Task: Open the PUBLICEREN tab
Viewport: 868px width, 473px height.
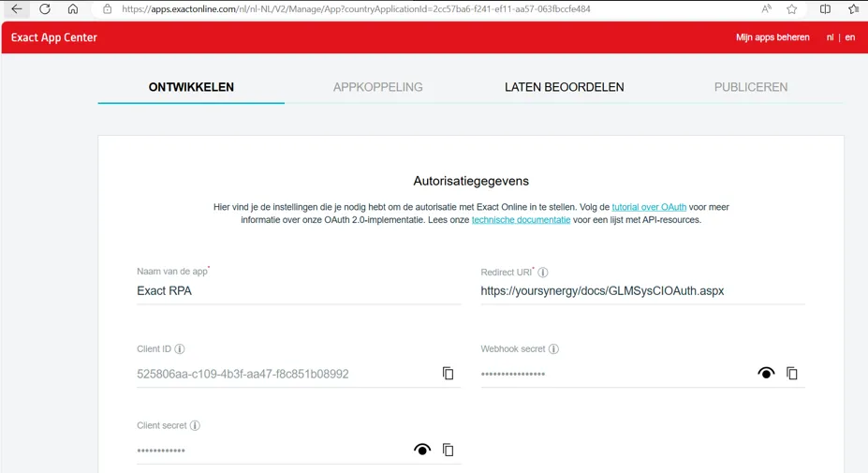Action: [751, 87]
